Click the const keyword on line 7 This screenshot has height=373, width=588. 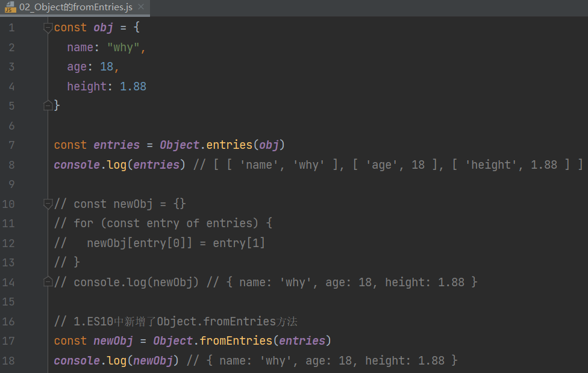[70, 145]
